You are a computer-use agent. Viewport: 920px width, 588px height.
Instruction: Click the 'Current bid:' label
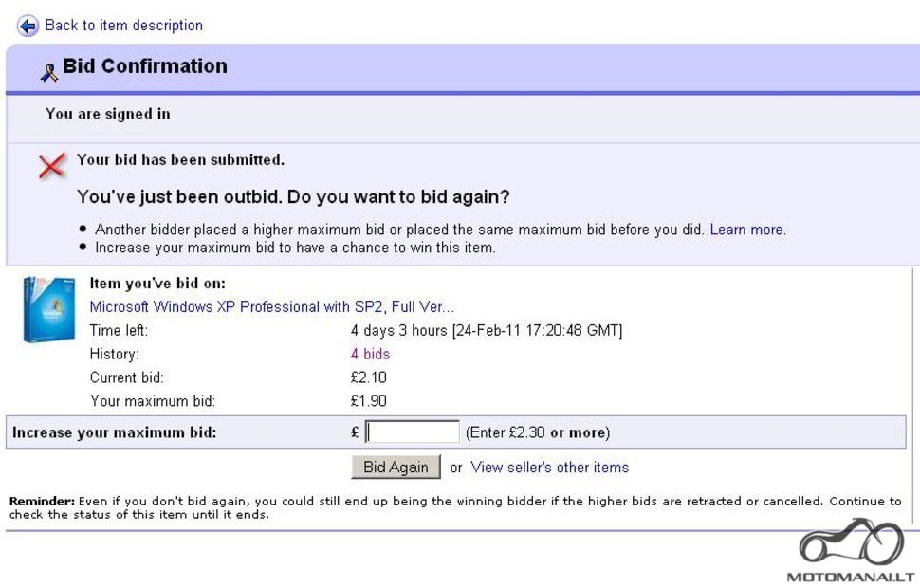(x=127, y=377)
